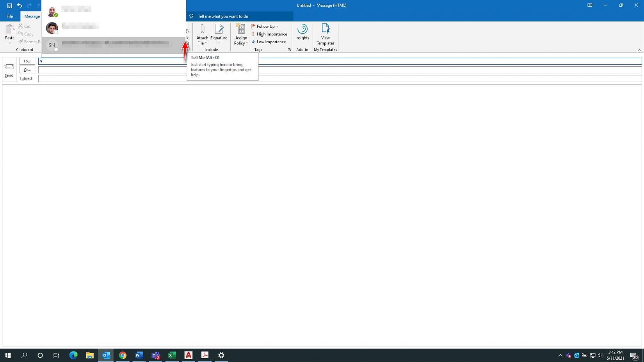644x362 pixels.
Task: Open Microsoft Teams from the taskbar
Action: [x=155, y=355]
